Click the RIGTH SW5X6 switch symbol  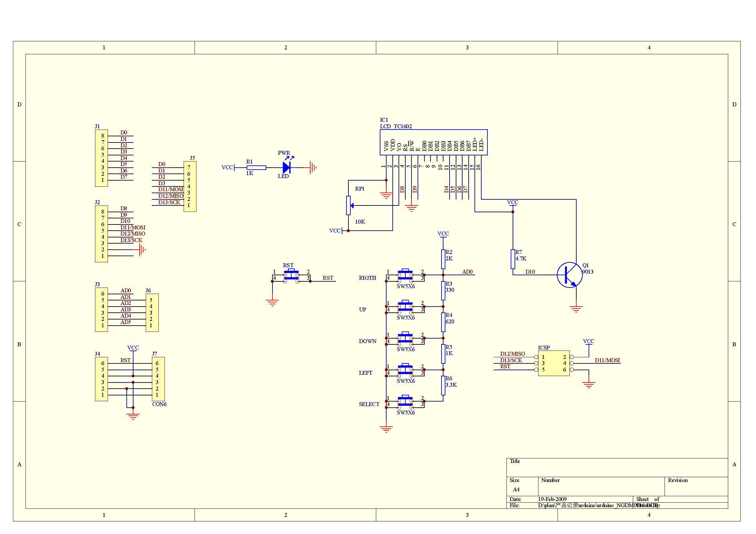coord(405,276)
